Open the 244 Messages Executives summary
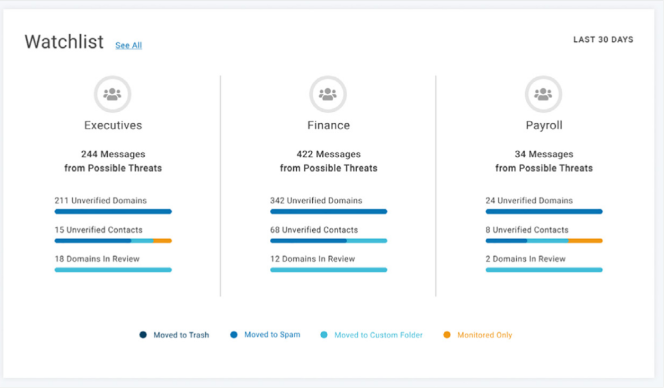This screenshot has height=388, width=664. tap(113, 161)
